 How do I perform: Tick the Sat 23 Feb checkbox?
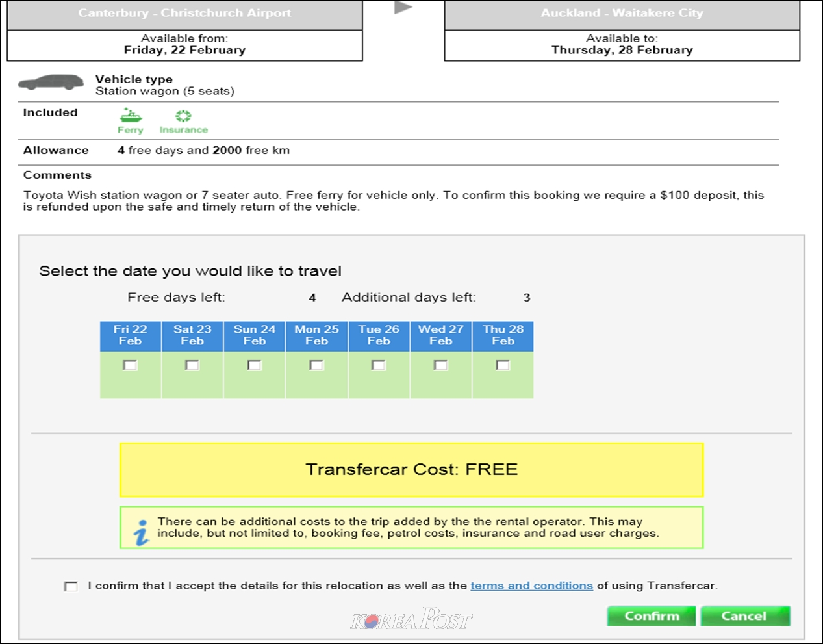coord(192,365)
